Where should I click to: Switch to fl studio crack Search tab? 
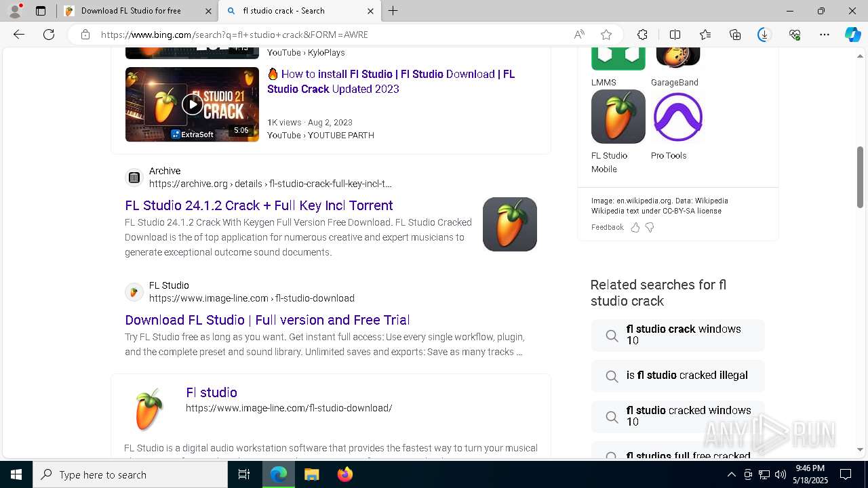pyautogui.click(x=299, y=11)
